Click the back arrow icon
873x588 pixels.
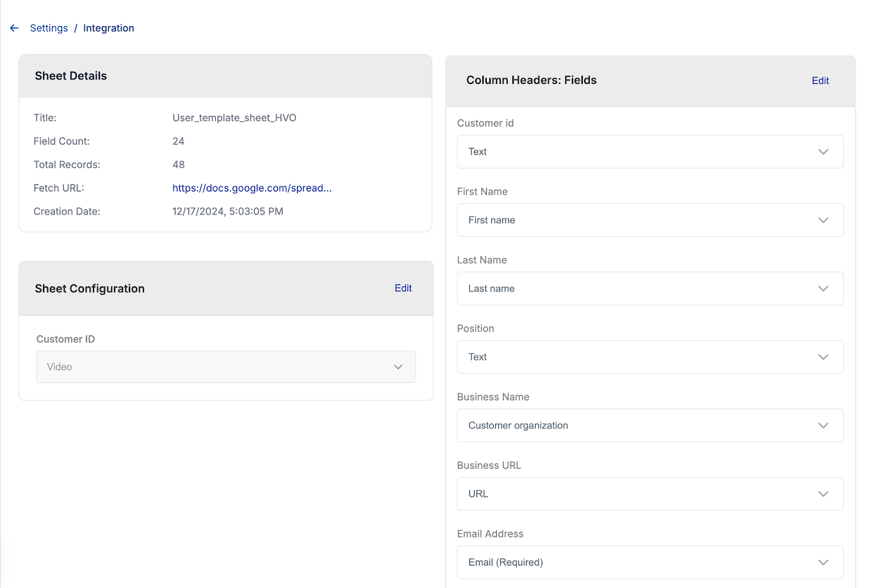point(14,28)
